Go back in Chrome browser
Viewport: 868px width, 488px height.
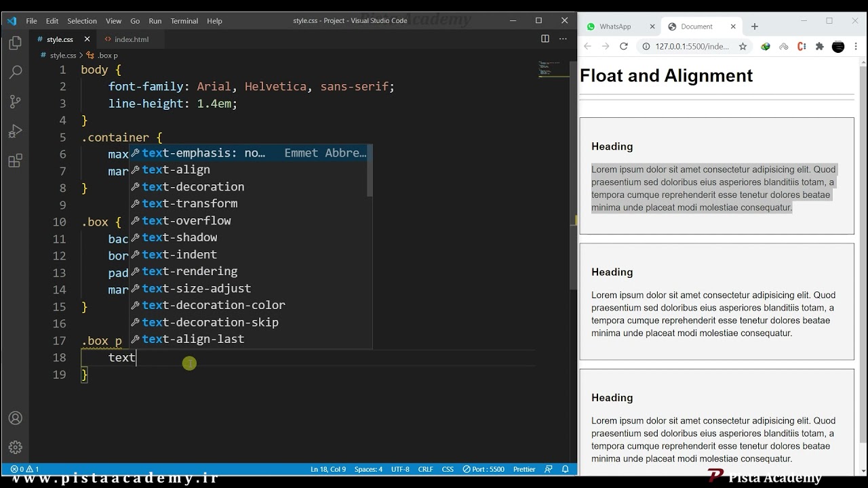[587, 47]
